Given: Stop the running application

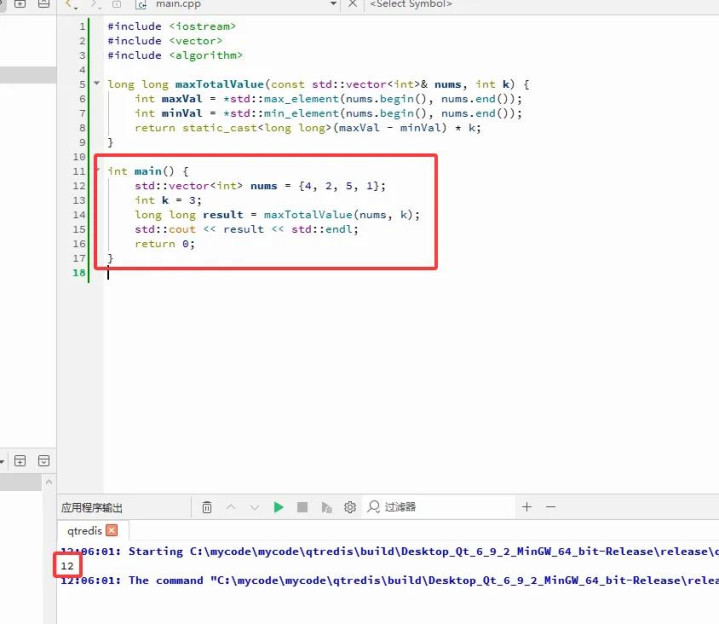Looking at the screenshot, I should tap(302, 508).
